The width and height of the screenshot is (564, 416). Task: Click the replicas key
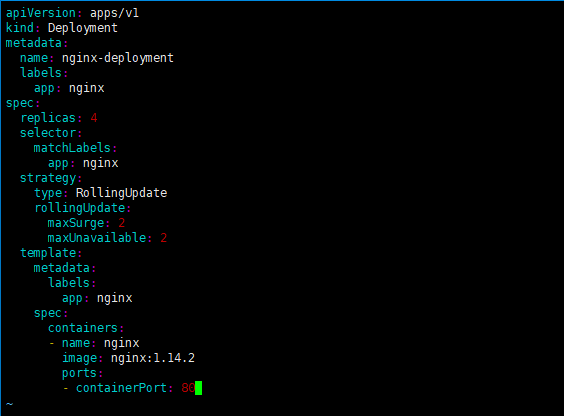48,118
